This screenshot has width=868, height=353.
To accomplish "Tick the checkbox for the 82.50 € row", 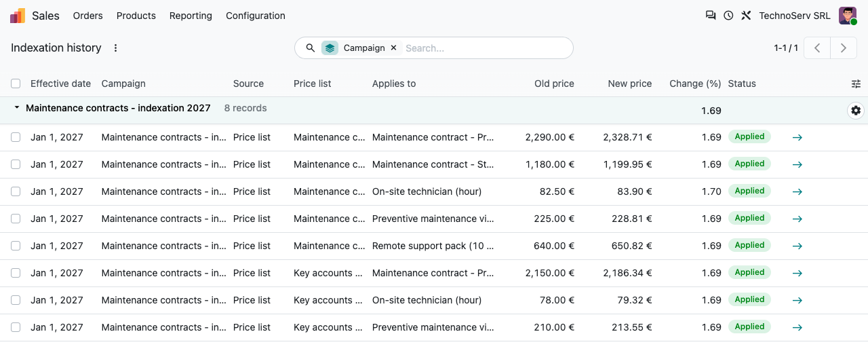I will click(16, 191).
